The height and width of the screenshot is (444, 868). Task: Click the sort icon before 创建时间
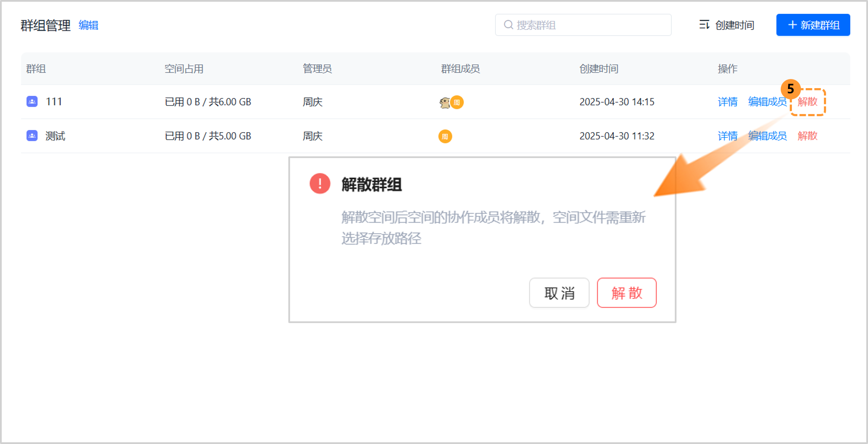(704, 25)
